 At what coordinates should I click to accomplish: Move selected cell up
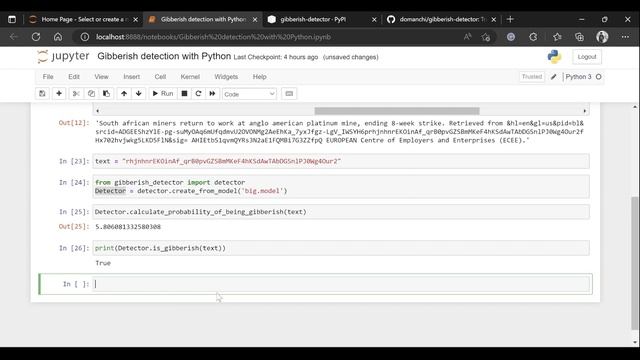click(124, 93)
